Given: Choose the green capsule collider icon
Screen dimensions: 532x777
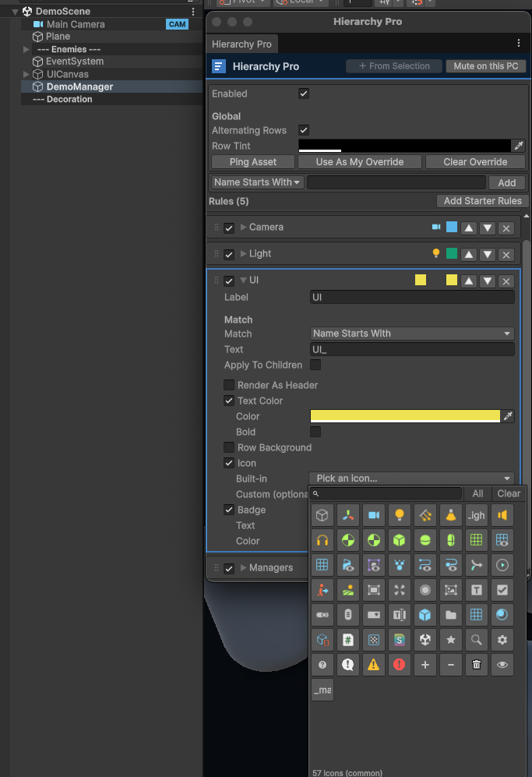Looking at the screenshot, I should pos(451,540).
